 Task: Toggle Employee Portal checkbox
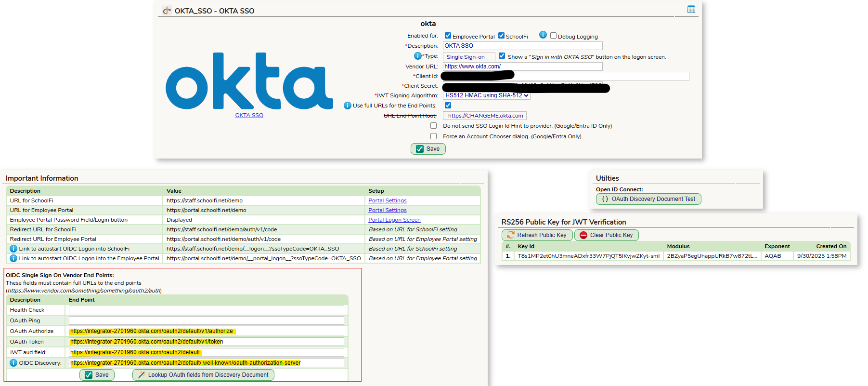448,36
